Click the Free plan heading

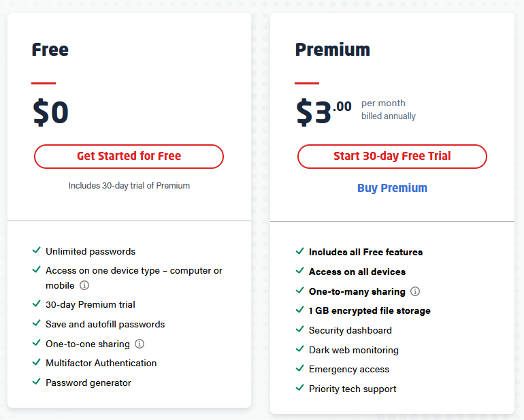click(50, 50)
